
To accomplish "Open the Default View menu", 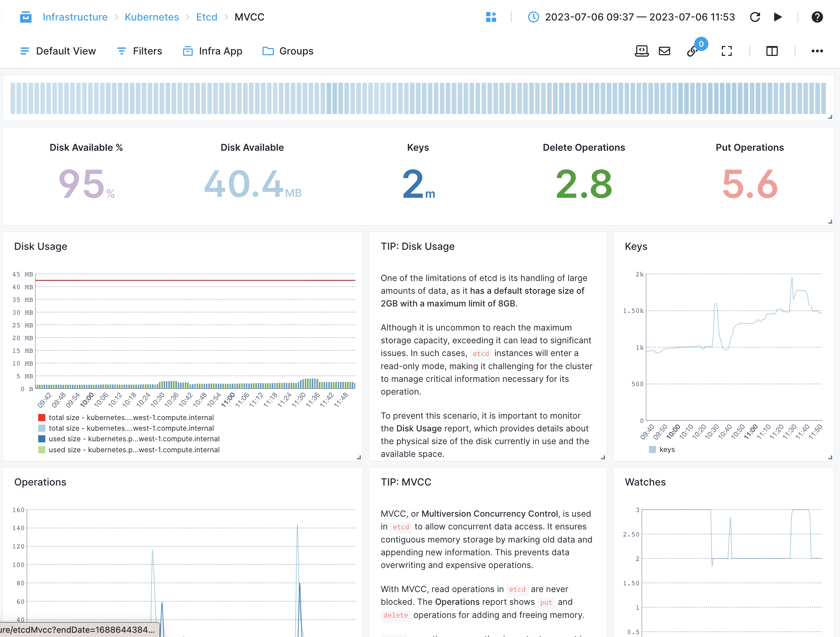I will (58, 51).
